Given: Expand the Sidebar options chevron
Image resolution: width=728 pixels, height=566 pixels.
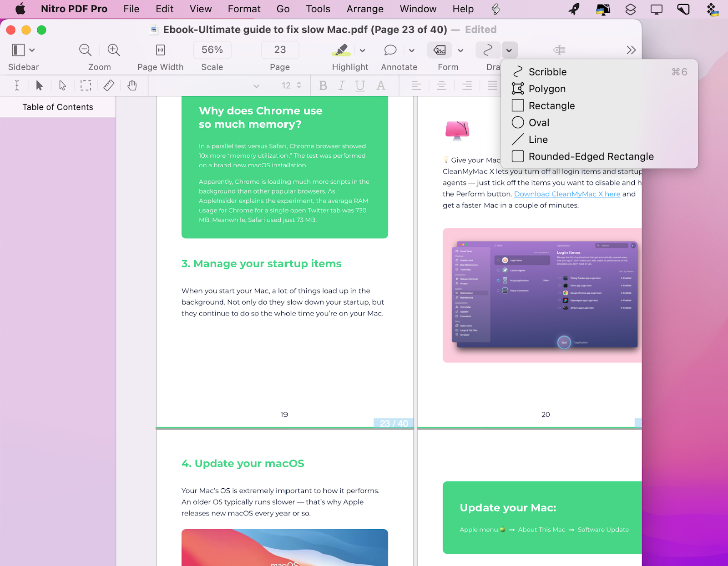Looking at the screenshot, I should pos(31,50).
